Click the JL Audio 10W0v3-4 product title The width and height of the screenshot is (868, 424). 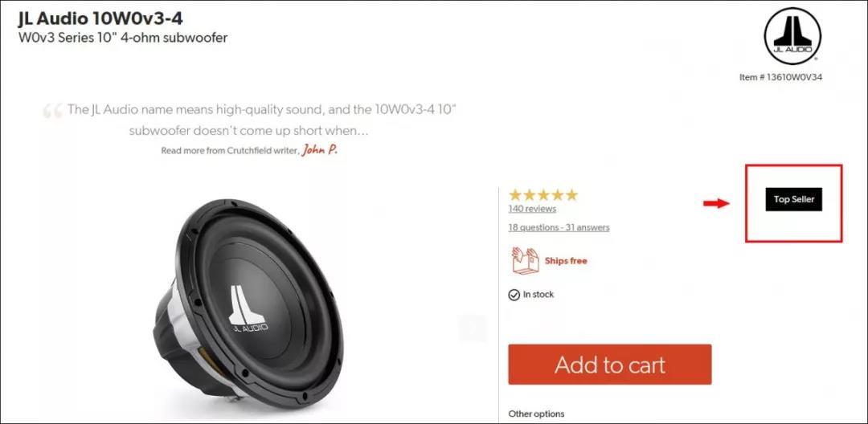100,18
